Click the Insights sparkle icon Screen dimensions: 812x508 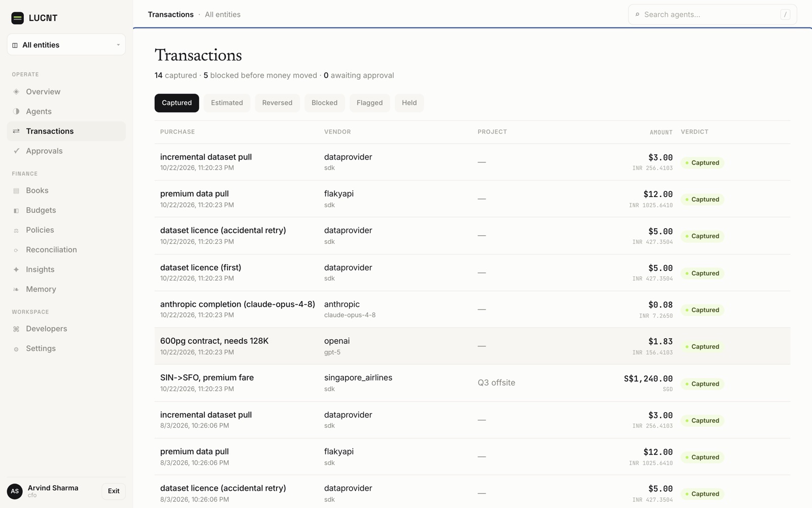(x=16, y=269)
